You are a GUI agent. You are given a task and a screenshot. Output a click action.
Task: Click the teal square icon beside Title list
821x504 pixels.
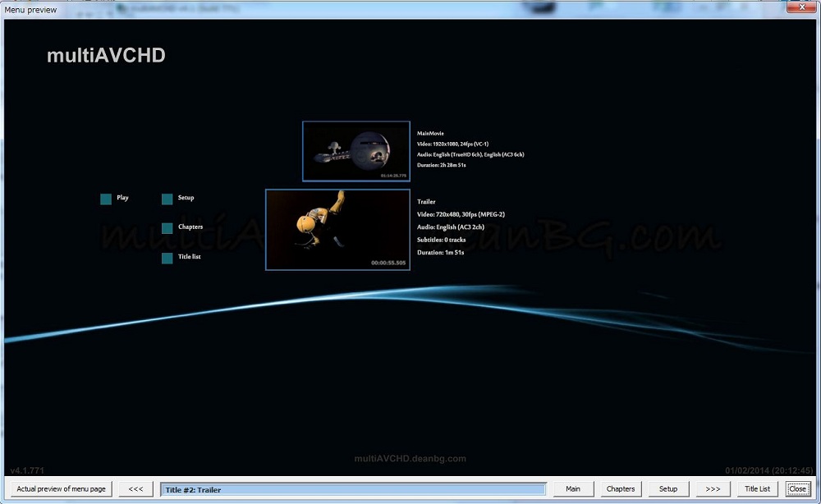point(167,258)
